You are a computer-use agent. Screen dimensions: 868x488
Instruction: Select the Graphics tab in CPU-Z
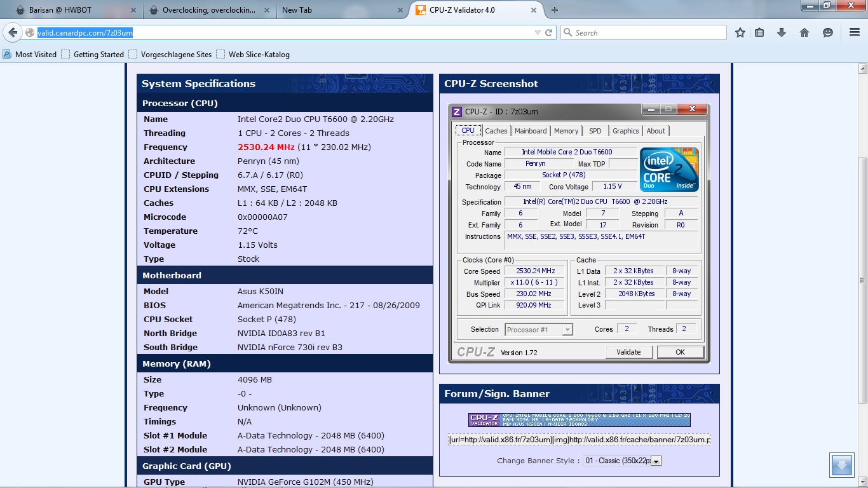click(x=626, y=131)
